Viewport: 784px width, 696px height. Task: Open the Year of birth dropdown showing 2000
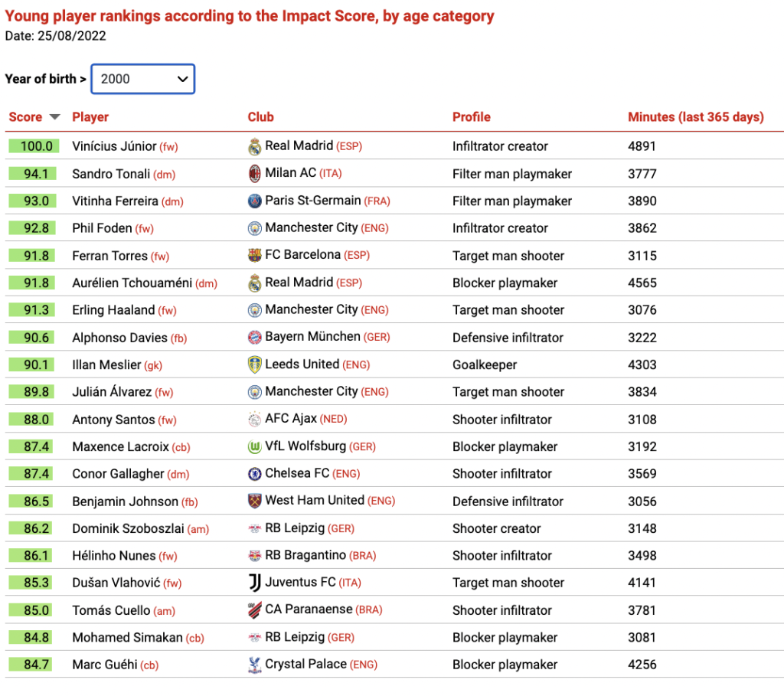point(142,79)
